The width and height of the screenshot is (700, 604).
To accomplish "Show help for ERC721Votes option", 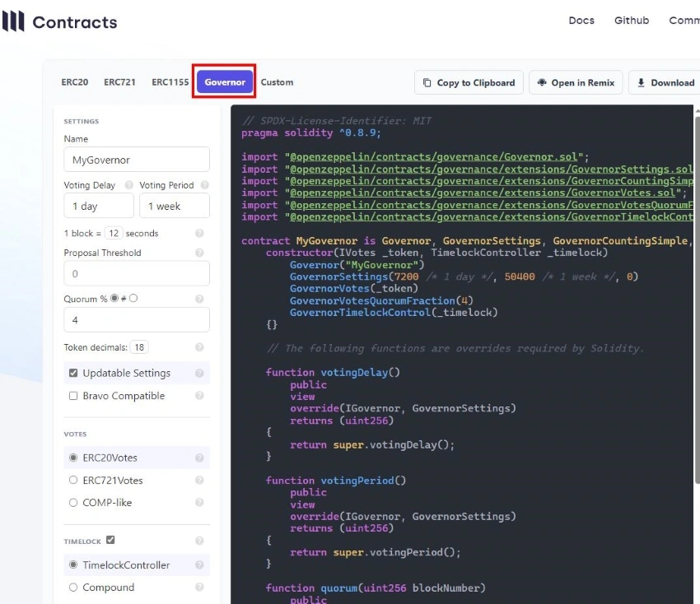I will click(199, 480).
